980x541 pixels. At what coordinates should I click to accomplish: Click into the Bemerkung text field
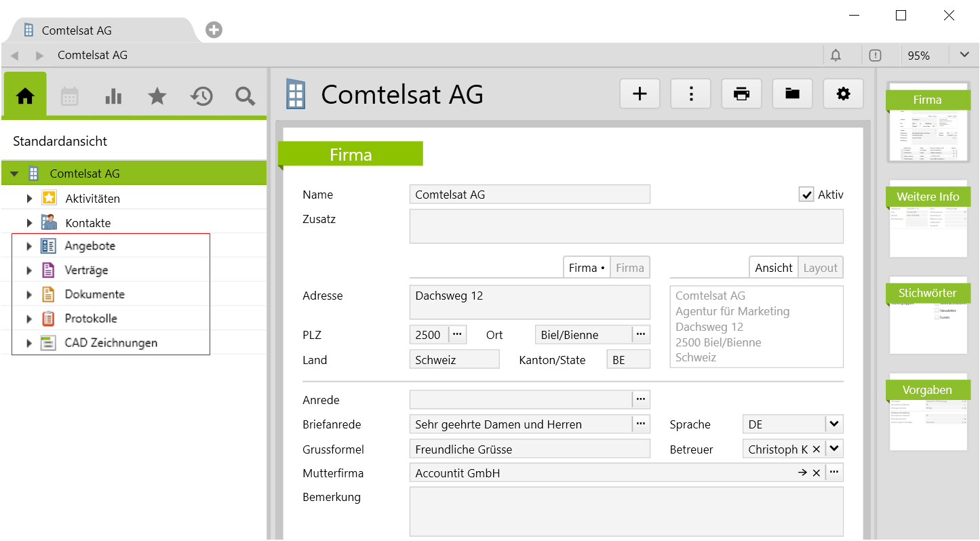625,511
